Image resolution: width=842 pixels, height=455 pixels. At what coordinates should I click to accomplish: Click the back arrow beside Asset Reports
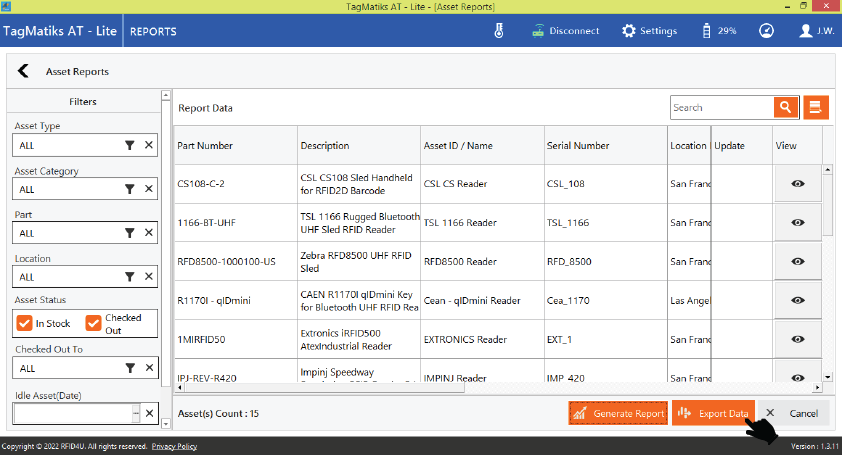tap(23, 71)
